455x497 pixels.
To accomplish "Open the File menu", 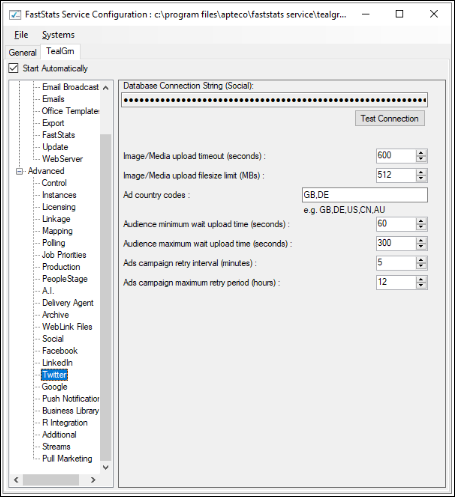I will [21, 35].
